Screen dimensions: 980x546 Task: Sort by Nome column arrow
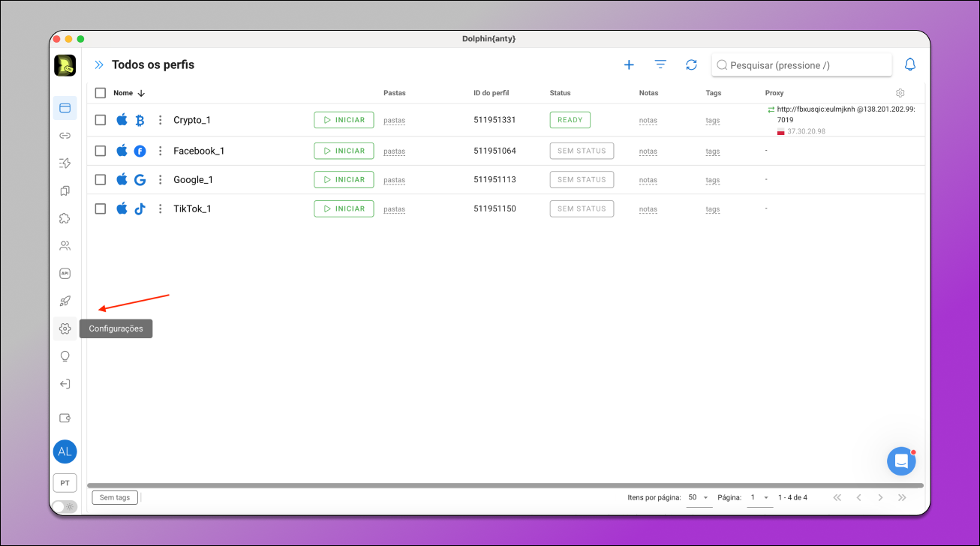[x=141, y=93]
